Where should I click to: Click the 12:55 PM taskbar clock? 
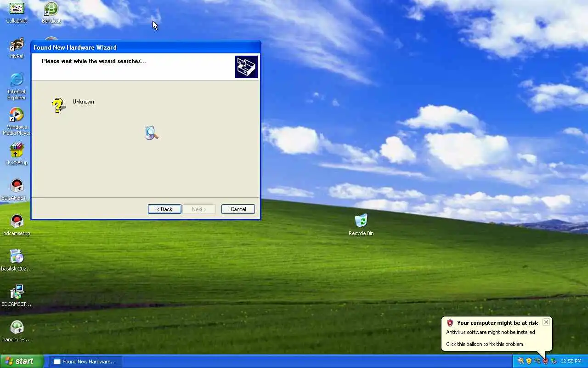coord(571,361)
